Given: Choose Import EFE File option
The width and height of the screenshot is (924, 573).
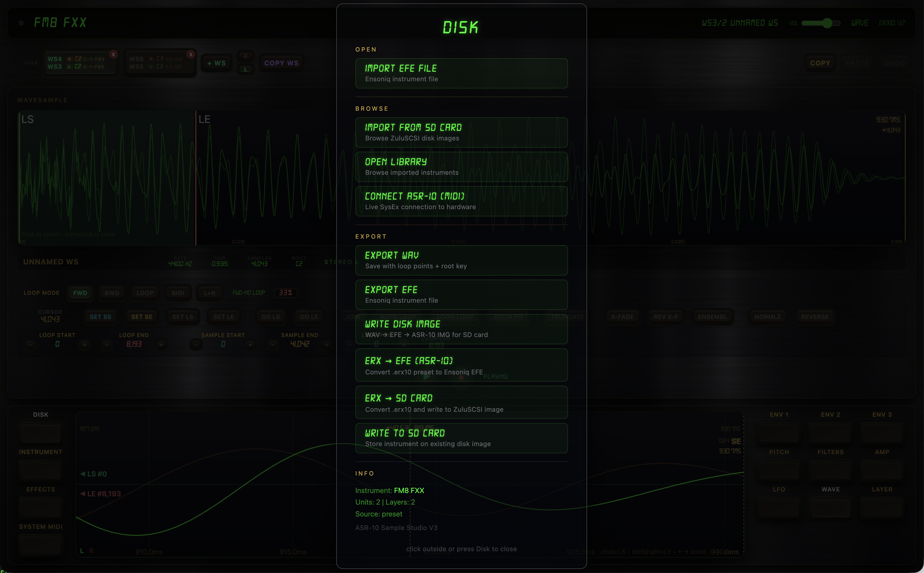Looking at the screenshot, I should pyautogui.click(x=461, y=73).
